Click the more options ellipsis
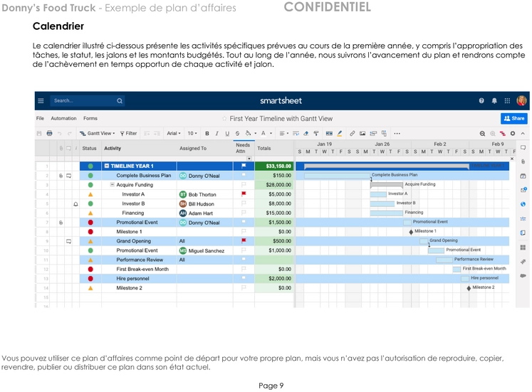The width and height of the screenshot is (532, 392). (397, 134)
